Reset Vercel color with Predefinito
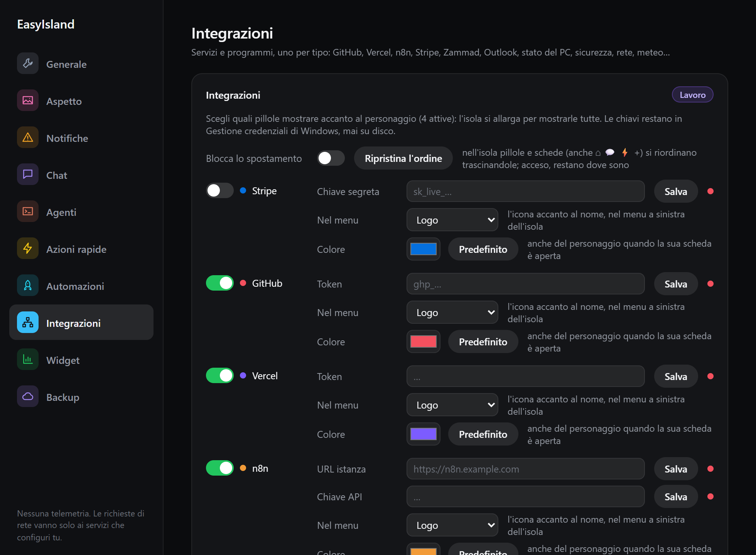Image resolution: width=756 pixels, height=555 pixels. [x=483, y=434]
